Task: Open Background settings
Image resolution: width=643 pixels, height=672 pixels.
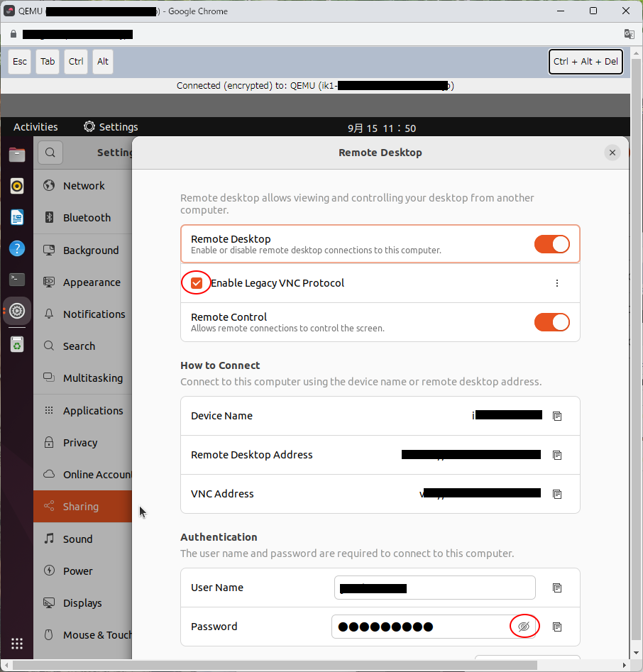Action: (83, 250)
